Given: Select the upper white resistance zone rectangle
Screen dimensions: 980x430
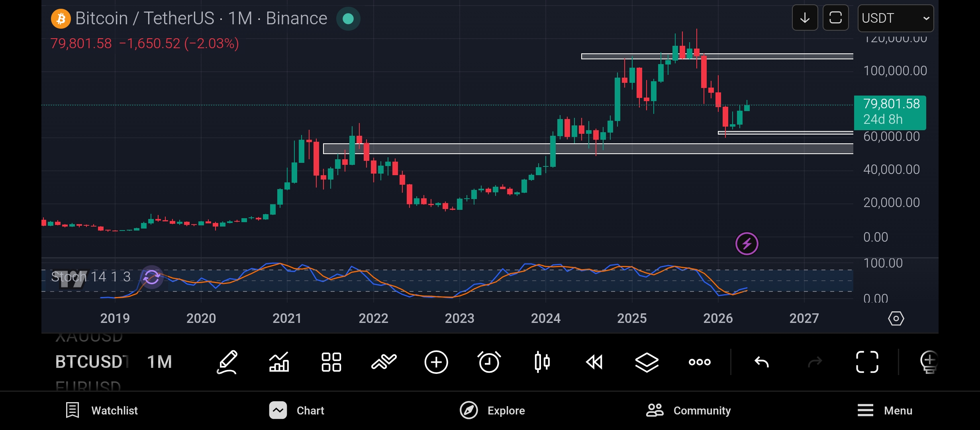Looking at the screenshot, I should [717, 57].
